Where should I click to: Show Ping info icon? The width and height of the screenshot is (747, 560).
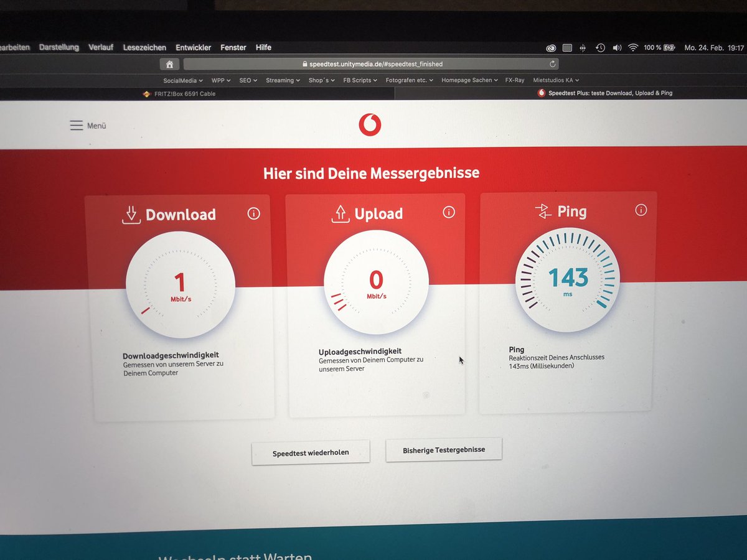[x=641, y=210]
